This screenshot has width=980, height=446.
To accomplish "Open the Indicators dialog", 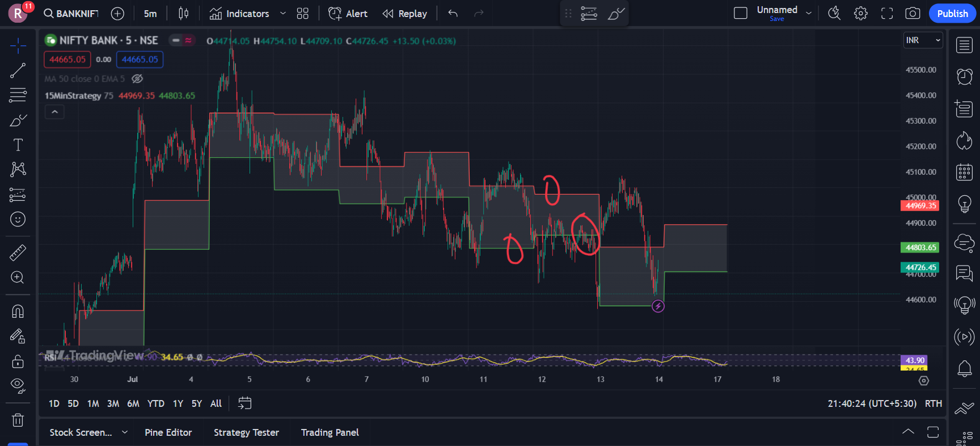I will coord(239,14).
